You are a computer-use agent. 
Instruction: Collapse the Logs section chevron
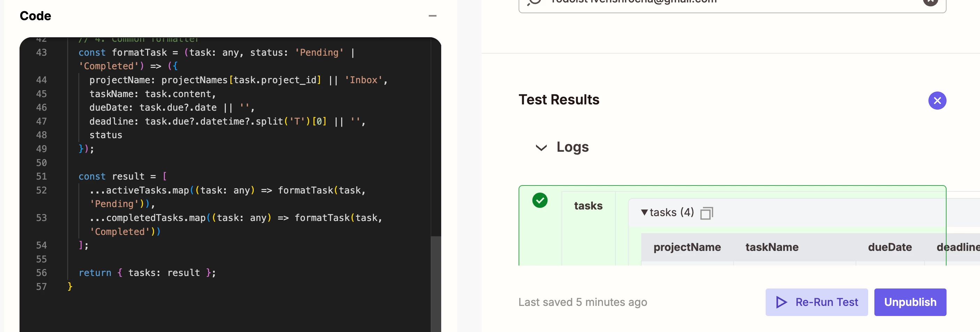541,148
